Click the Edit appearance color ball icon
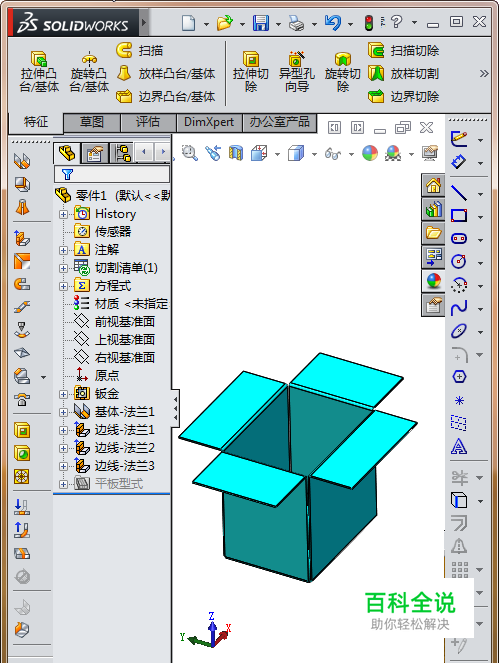The width and height of the screenshot is (499, 663). [x=370, y=153]
